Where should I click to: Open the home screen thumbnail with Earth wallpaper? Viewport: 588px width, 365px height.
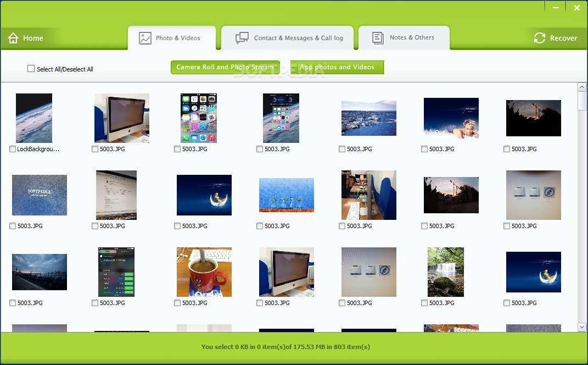click(281, 118)
